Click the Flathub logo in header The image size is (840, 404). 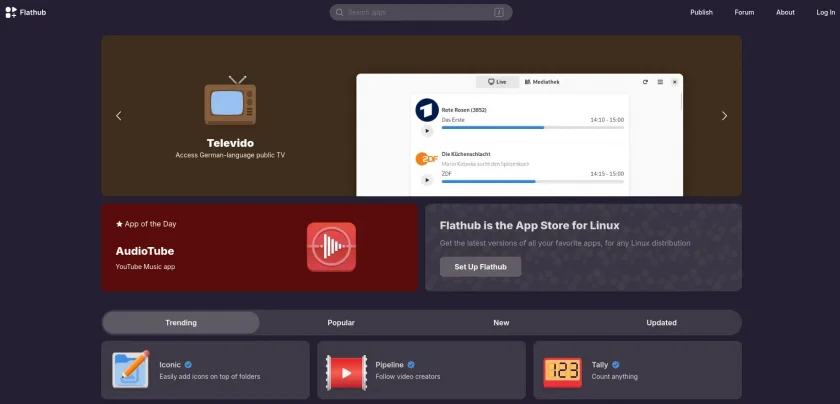[x=26, y=12]
